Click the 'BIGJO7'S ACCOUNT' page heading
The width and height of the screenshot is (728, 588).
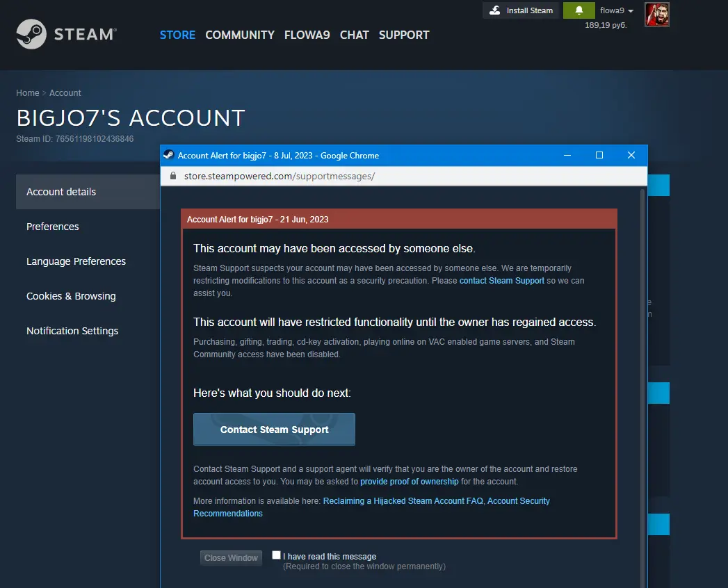pyautogui.click(x=131, y=118)
